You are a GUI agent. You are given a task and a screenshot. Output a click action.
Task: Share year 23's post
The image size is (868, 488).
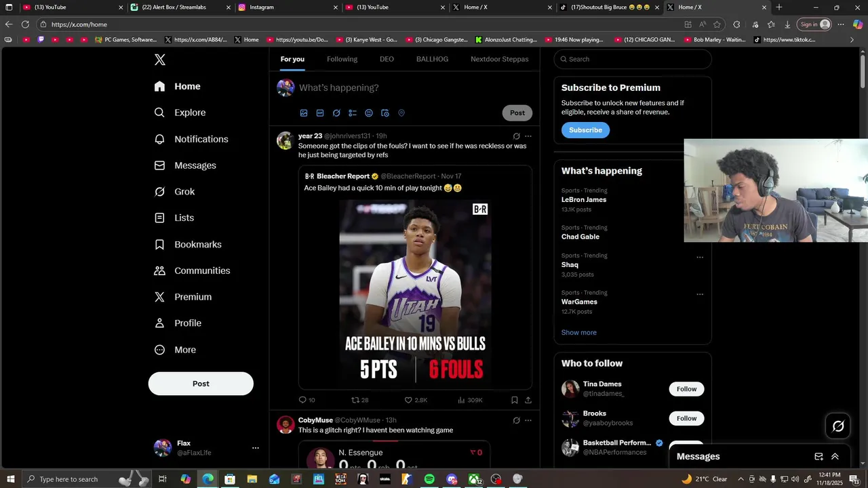click(528, 400)
